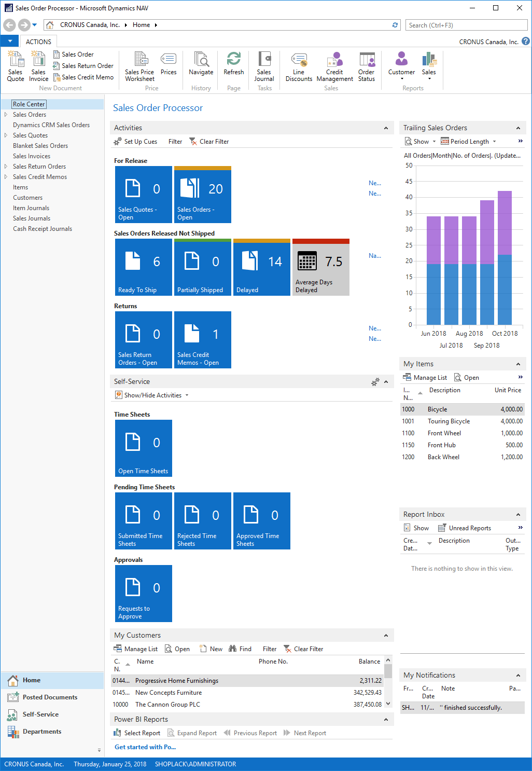
Task: Open the Sales Credit Memos - Open tile
Action: point(203,340)
